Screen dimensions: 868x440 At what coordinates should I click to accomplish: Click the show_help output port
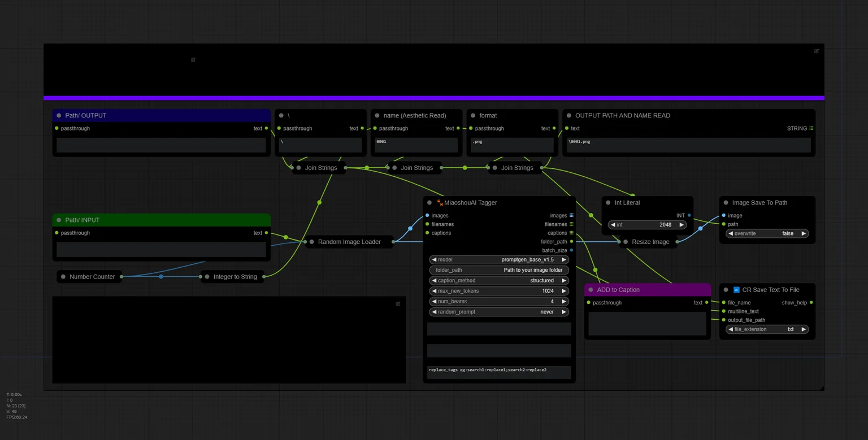[x=811, y=303]
